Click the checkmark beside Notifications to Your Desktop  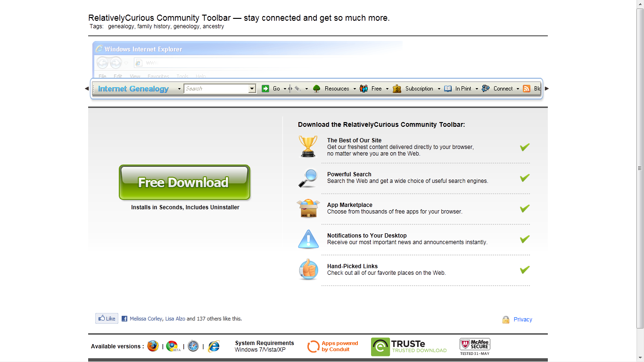525,239
